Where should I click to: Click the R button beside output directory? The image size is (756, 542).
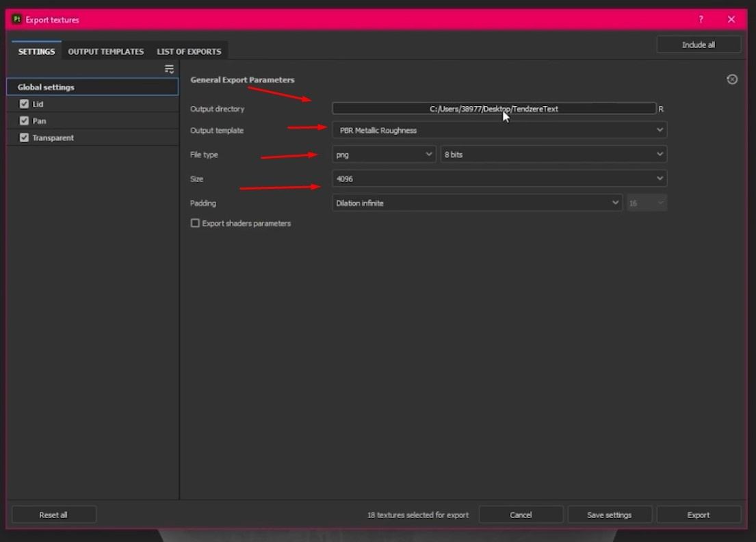click(661, 109)
